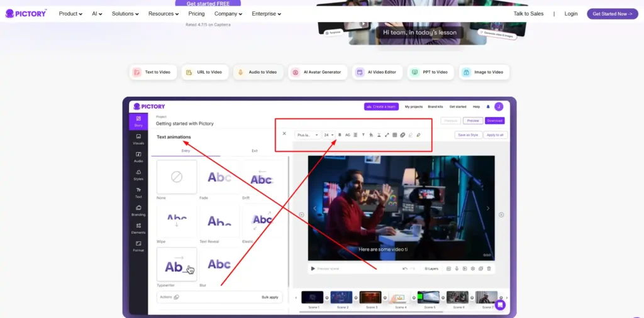Select the Typewriter text animation

177,264
